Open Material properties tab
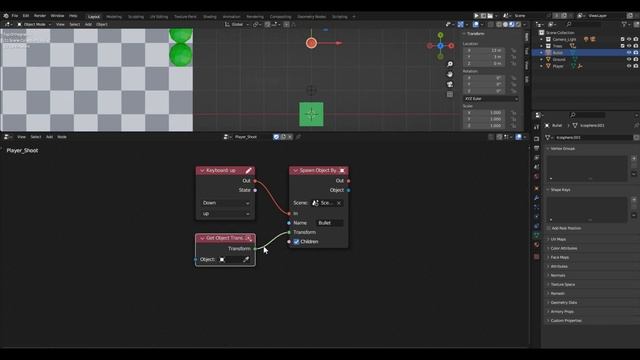Screen dimensions: 640x360 tap(536, 245)
